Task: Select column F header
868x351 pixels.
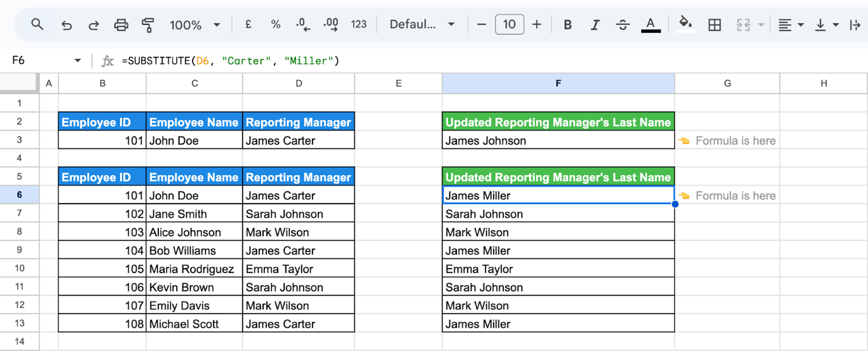Action: (x=558, y=83)
